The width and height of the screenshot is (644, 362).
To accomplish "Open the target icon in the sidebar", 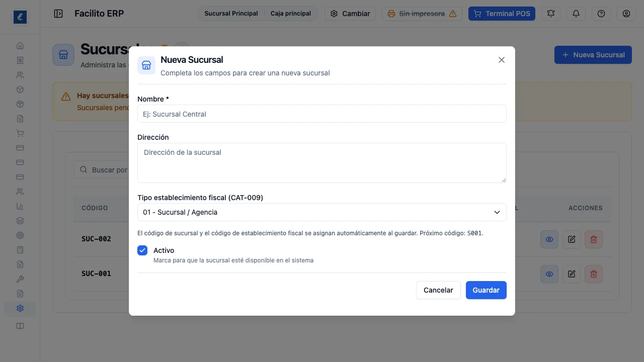I will tap(20, 235).
